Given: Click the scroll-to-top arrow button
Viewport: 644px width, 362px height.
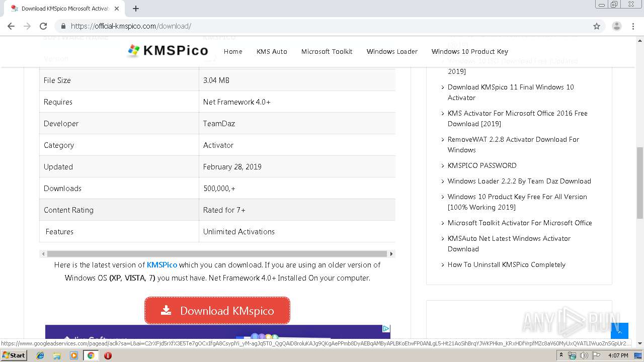Looking at the screenshot, I should pyautogui.click(x=619, y=331).
